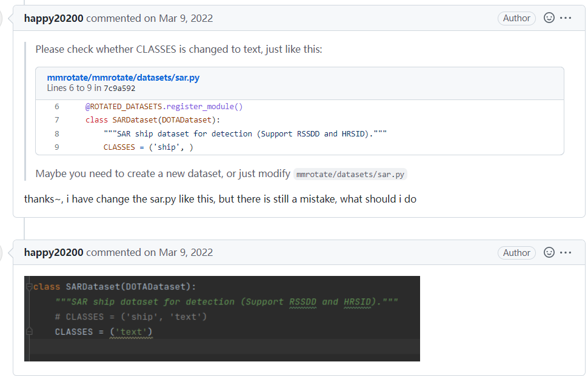Open the dark SARDataset code screenshot image

222,318
